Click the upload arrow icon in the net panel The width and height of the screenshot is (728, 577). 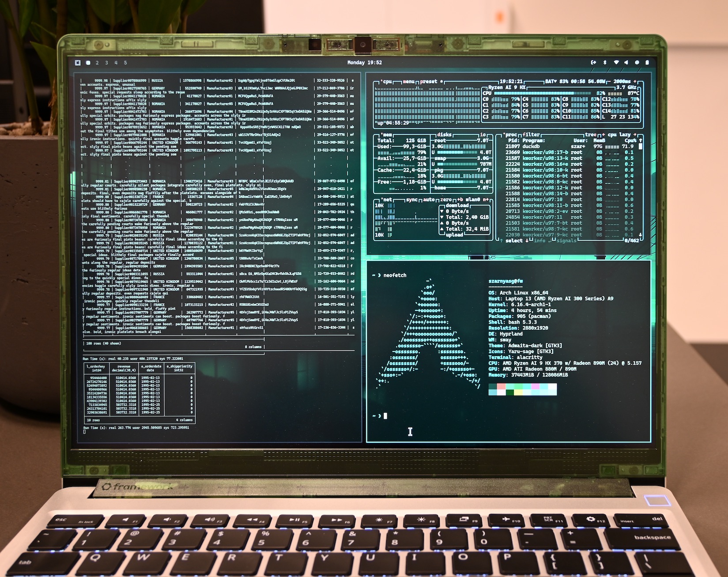tap(442, 223)
